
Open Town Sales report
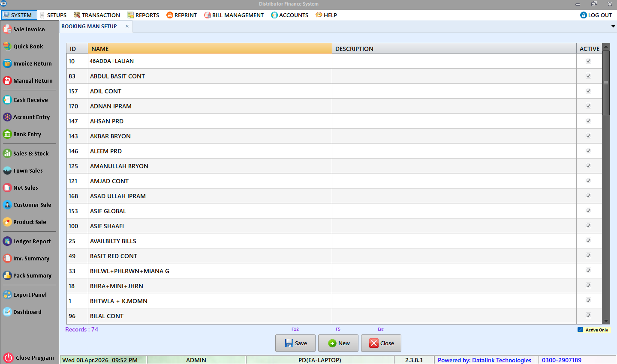click(23, 170)
